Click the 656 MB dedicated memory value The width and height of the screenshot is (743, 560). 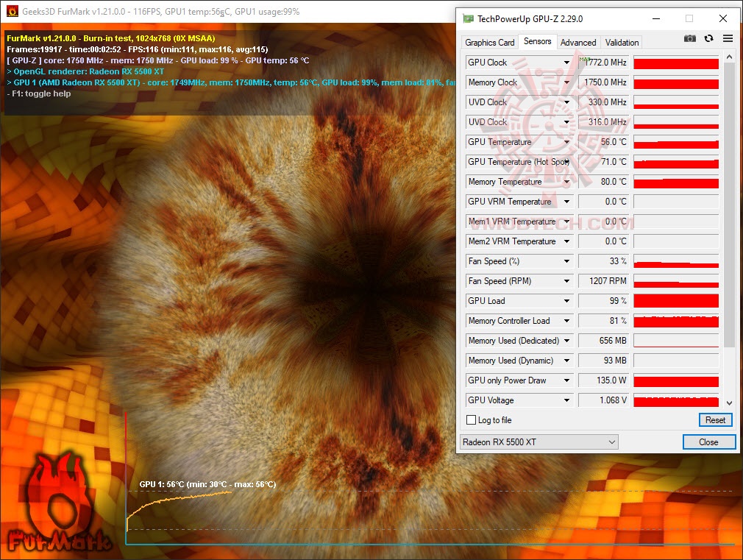tap(604, 341)
